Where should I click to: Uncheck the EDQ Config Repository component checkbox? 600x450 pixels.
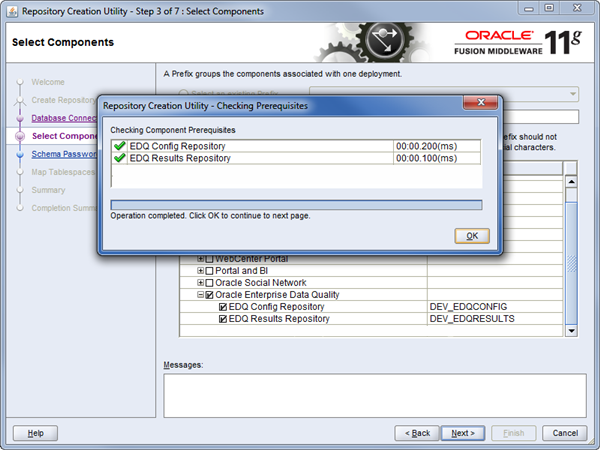click(x=223, y=307)
